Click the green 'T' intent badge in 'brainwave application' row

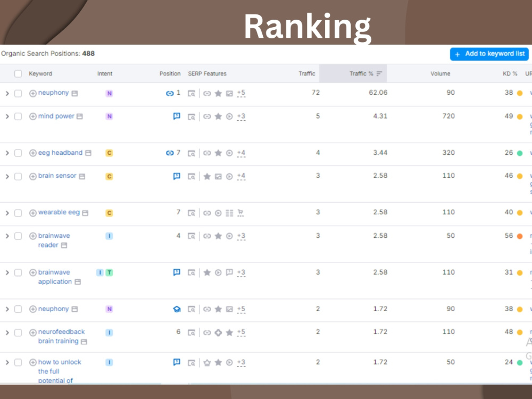pos(109,273)
